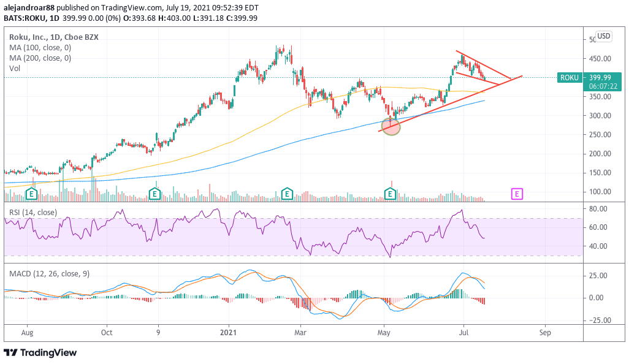
Task: Click the earnings marker near May
Action: pos(390,194)
